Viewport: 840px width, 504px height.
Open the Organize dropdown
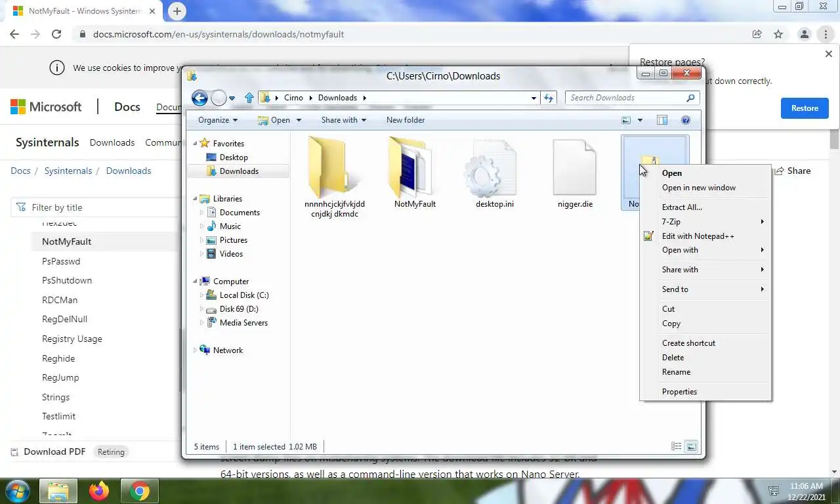(x=218, y=120)
